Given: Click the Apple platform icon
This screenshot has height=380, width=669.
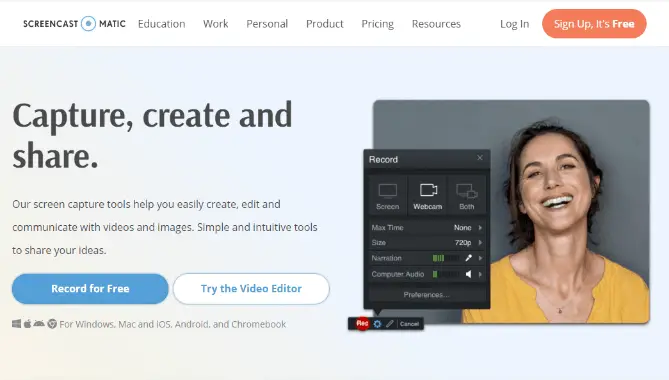Looking at the screenshot, I should (x=27, y=324).
